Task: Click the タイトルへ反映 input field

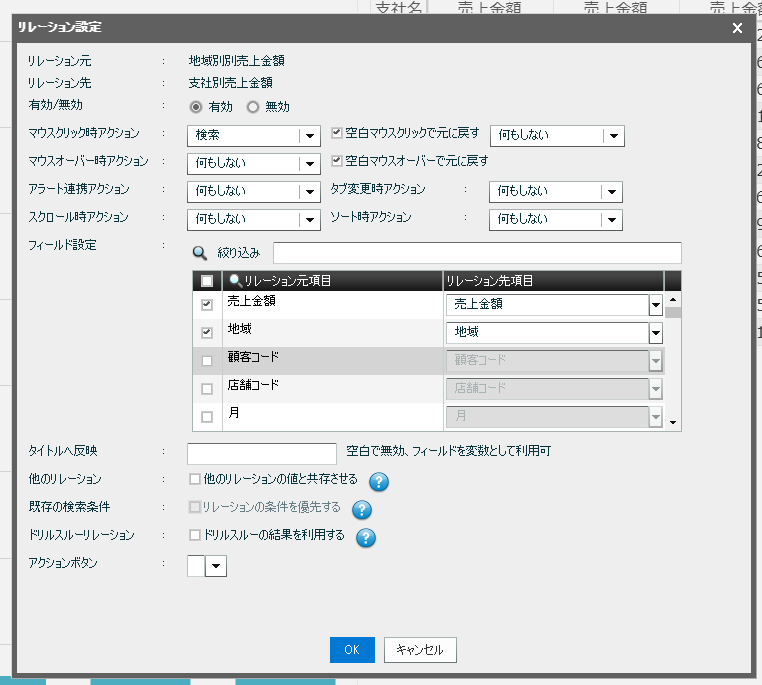Action: [262, 453]
